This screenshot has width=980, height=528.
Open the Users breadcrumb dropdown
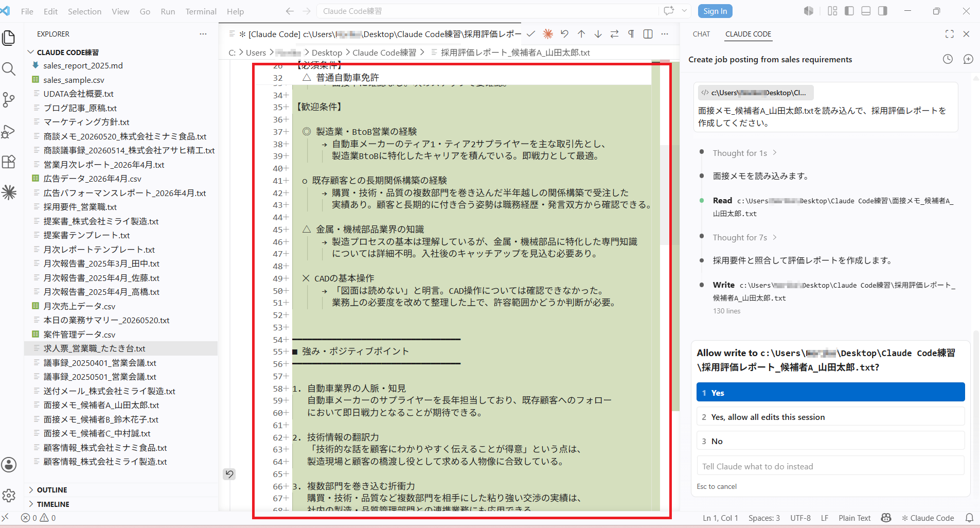click(256, 52)
